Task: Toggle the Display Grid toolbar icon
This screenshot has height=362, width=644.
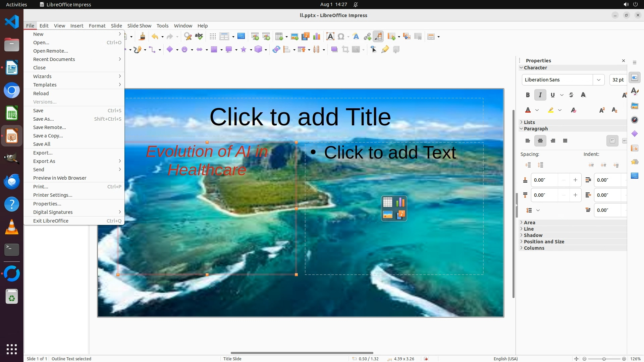Action: (x=213, y=37)
